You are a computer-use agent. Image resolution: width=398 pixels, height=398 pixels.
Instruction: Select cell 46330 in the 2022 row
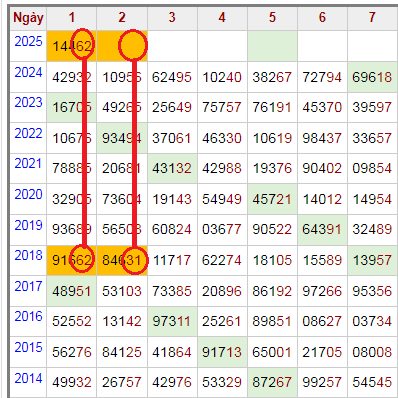click(x=222, y=138)
